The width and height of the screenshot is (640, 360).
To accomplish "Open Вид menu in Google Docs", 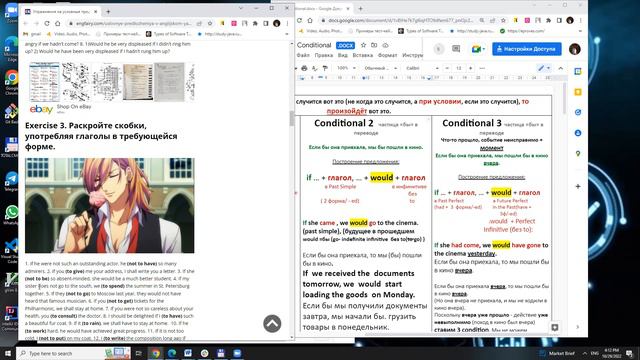I will click(342, 55).
